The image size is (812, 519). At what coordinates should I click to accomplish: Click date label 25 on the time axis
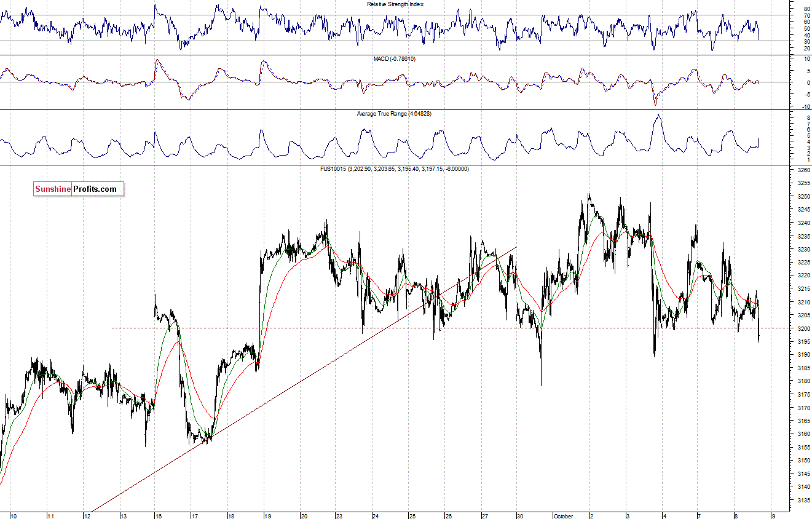click(x=412, y=516)
